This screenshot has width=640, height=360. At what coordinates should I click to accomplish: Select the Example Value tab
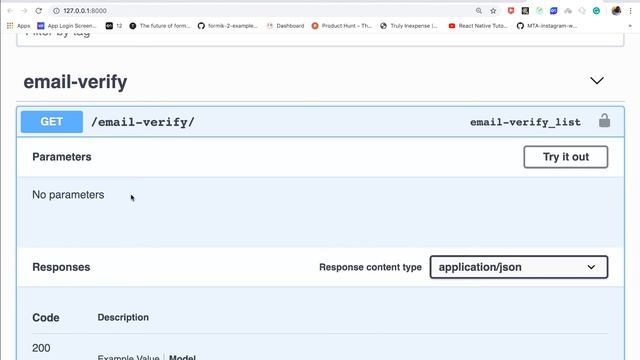point(128,357)
